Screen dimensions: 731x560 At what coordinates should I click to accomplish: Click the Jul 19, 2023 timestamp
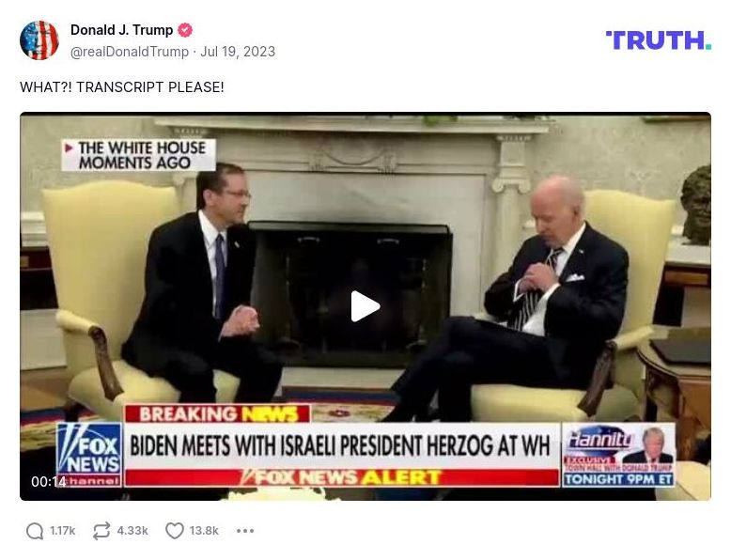(238, 52)
